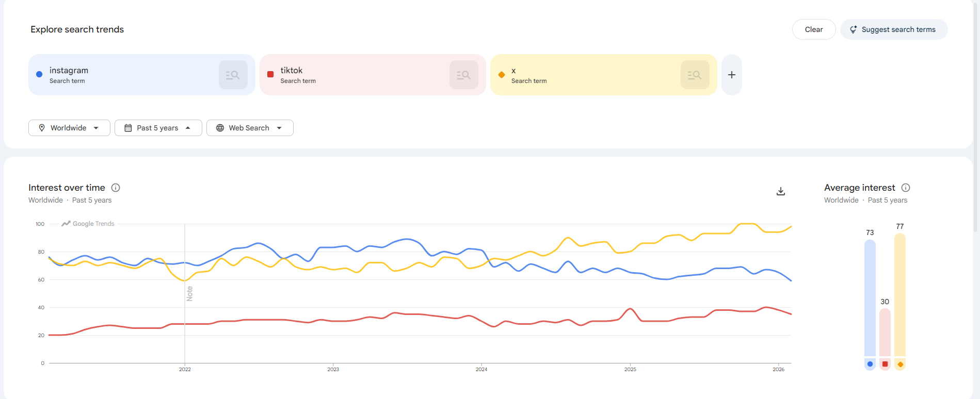The width and height of the screenshot is (980, 399).
Task: Click the Note marker on the chart
Action: [x=189, y=293]
